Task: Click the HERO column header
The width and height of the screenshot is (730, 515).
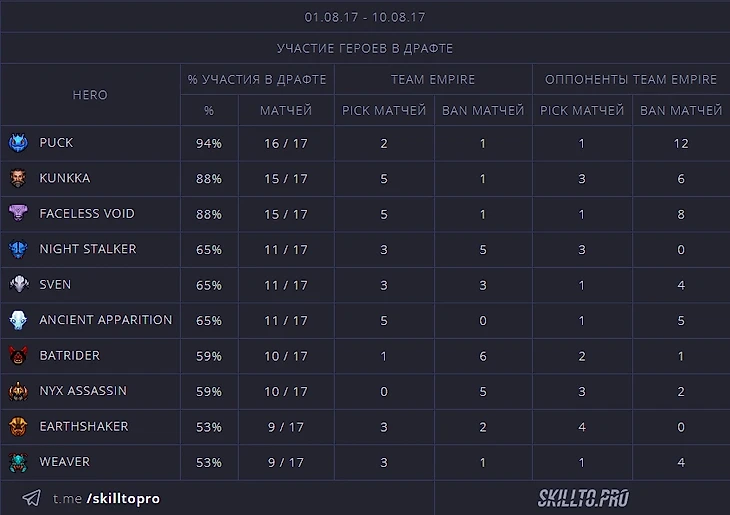Action: (x=90, y=95)
